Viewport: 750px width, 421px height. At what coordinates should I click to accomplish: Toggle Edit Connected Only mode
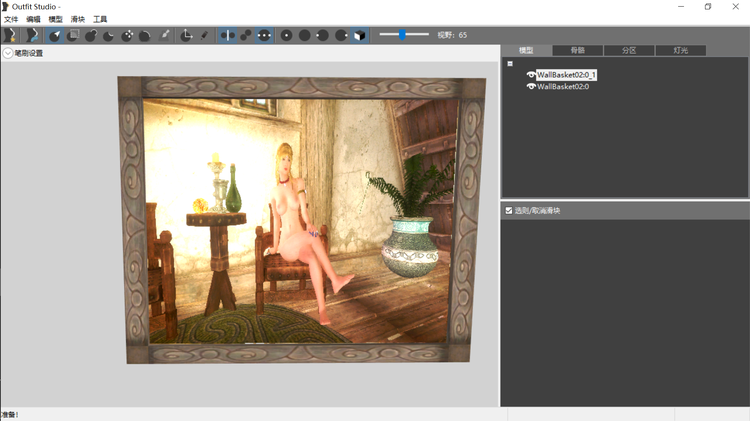click(245, 35)
